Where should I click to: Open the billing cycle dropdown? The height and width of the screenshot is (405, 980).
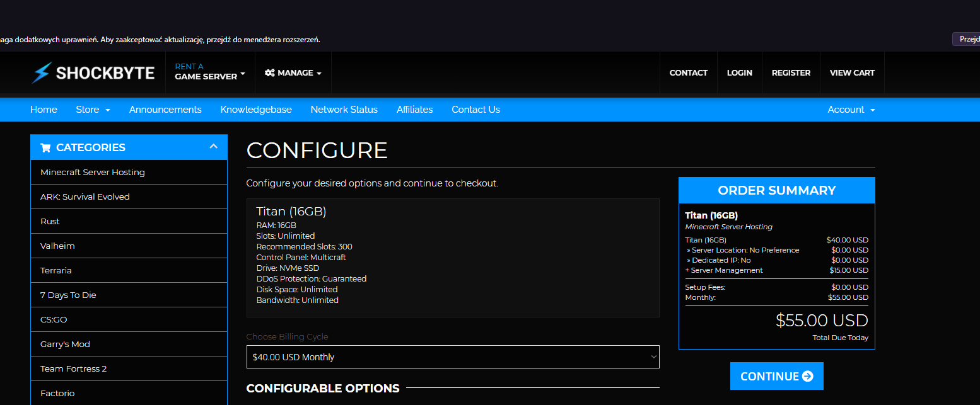[452, 357]
